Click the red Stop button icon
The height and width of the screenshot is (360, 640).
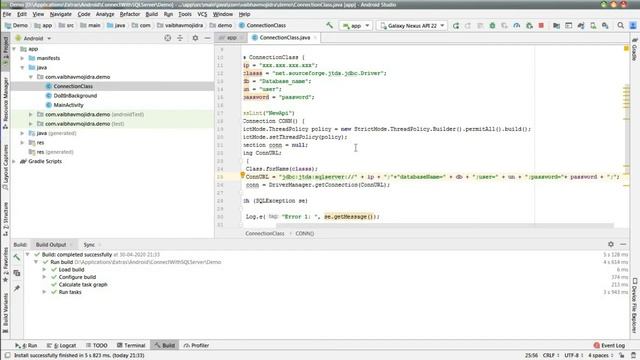[541, 25]
